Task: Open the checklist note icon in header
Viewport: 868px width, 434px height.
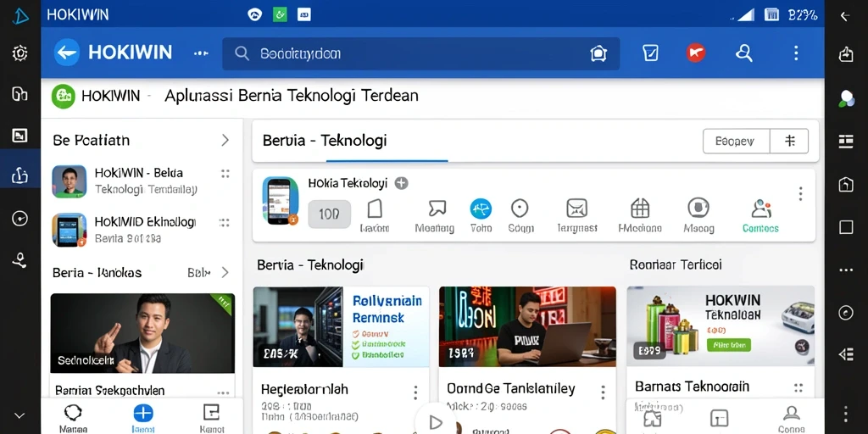Action: (650, 53)
